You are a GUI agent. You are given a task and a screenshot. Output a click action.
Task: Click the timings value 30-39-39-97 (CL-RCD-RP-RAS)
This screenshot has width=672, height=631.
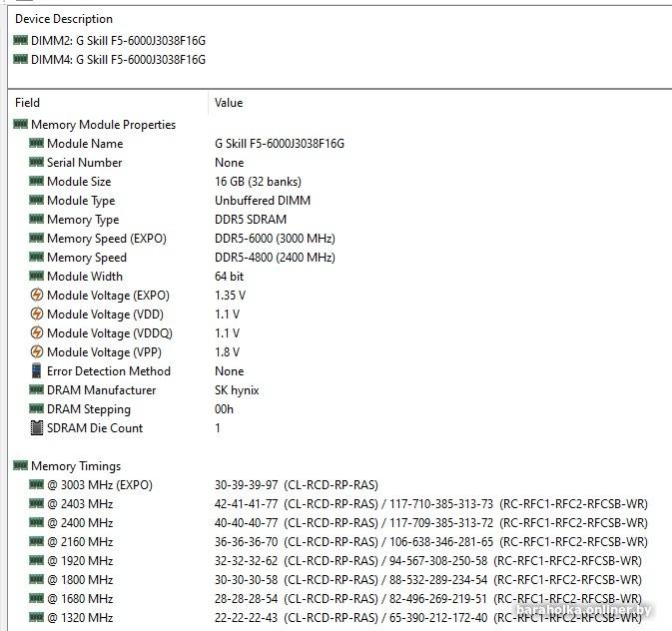(x=297, y=485)
